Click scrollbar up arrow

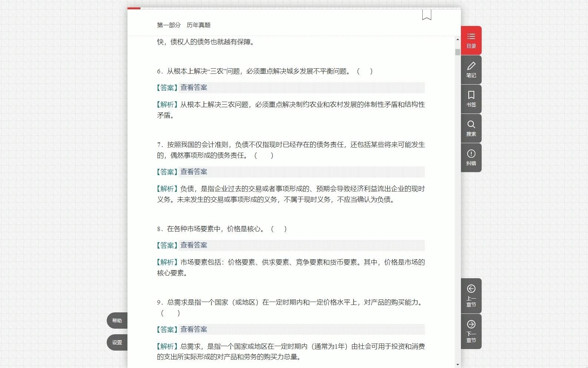[458, 39]
